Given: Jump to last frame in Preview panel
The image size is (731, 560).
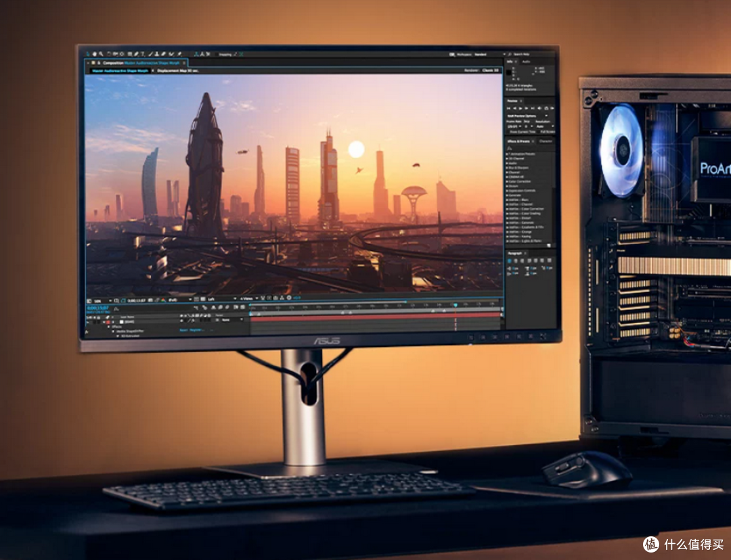Looking at the screenshot, I should pos(533,109).
